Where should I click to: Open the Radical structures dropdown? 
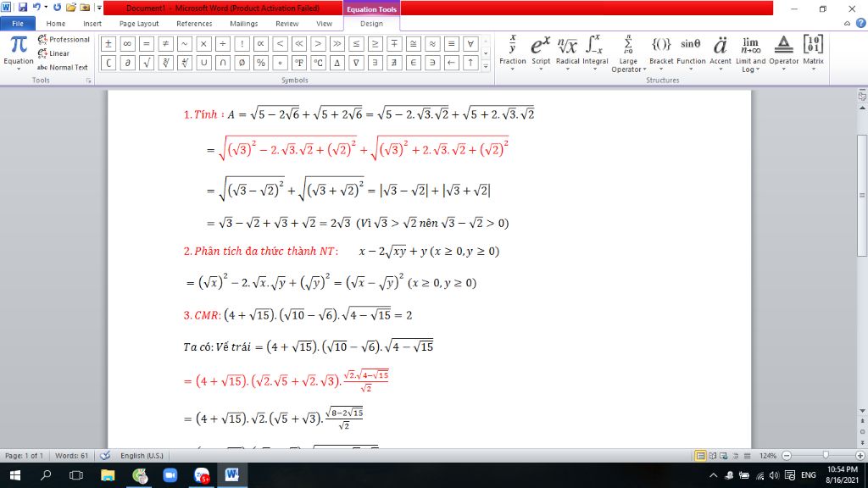[x=567, y=53]
